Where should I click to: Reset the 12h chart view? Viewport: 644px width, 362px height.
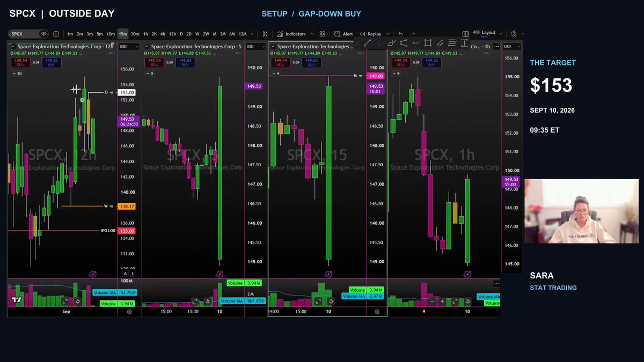78,301
